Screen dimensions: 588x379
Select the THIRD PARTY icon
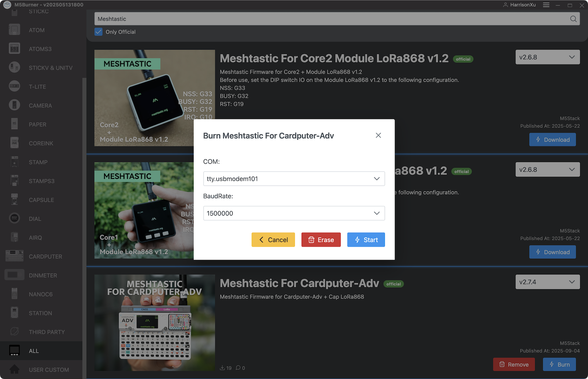pyautogui.click(x=14, y=332)
